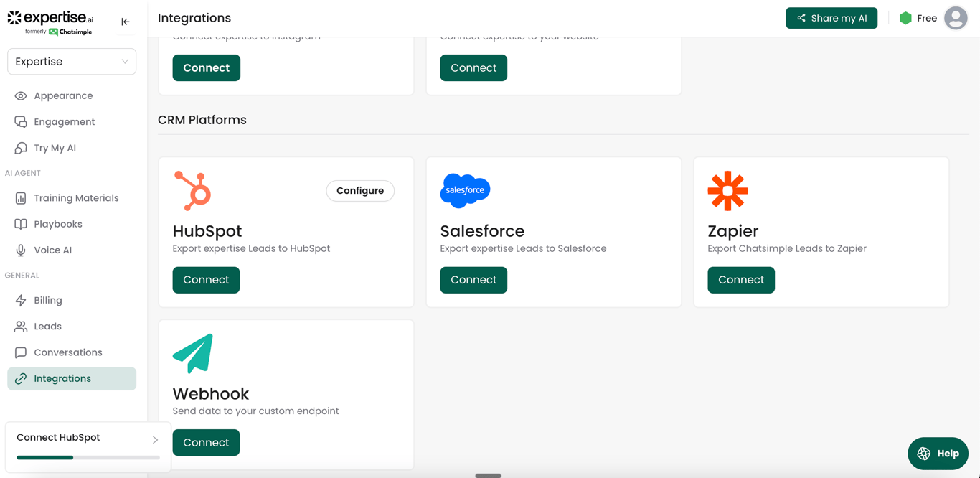Click the Voice AI microphone icon
980x478 pixels.
(x=21, y=250)
